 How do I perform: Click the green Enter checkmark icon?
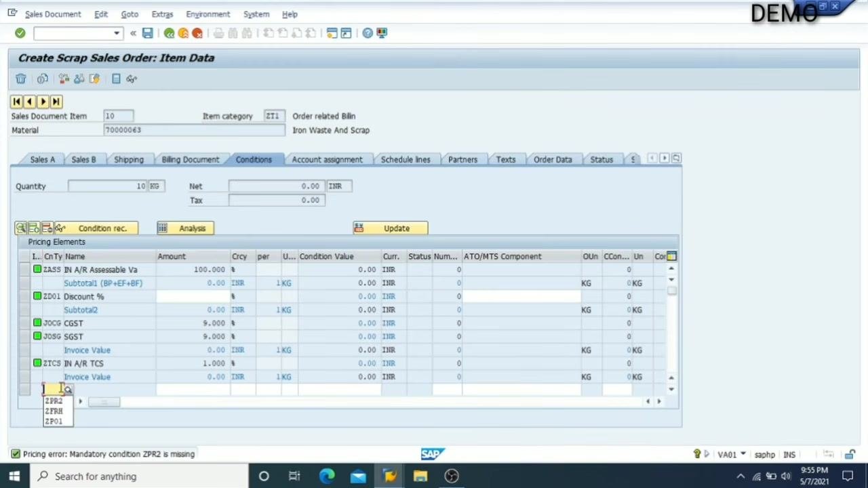20,33
